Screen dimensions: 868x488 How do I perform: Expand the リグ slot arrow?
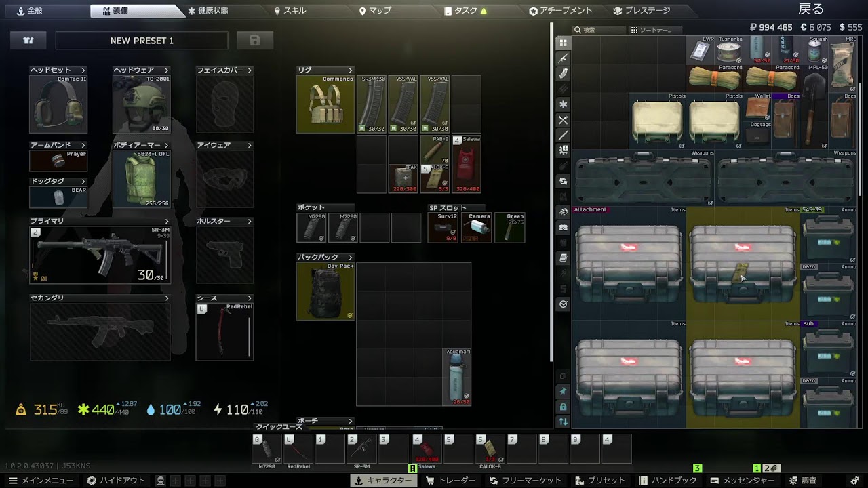[x=351, y=70]
